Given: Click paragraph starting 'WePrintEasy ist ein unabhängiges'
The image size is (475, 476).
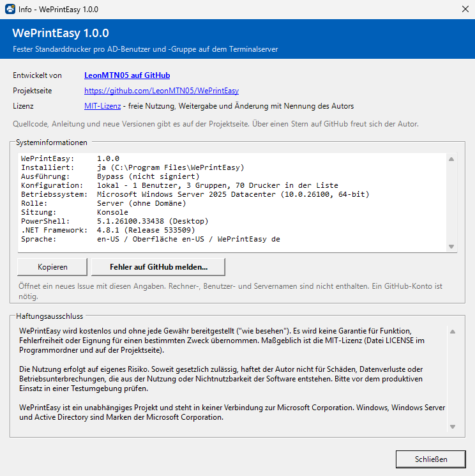Looking at the screenshot, I should click(x=232, y=412).
